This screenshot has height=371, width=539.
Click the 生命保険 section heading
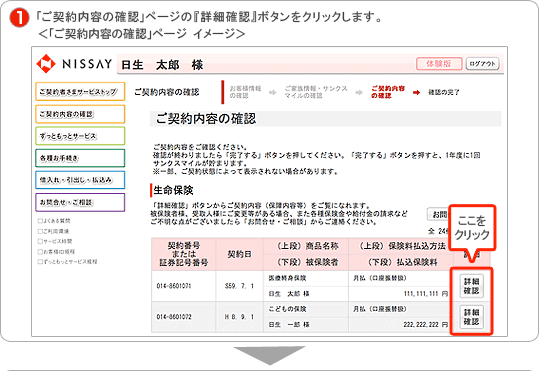[x=173, y=190]
